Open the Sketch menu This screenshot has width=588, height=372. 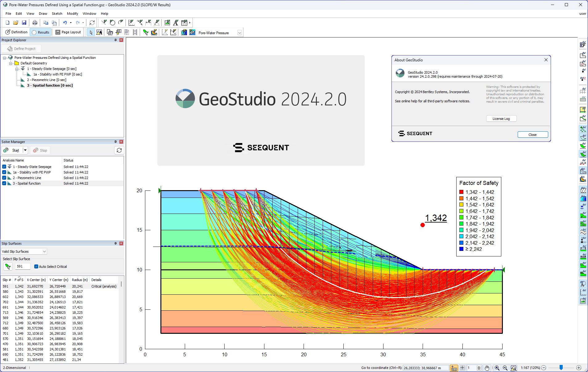click(57, 14)
